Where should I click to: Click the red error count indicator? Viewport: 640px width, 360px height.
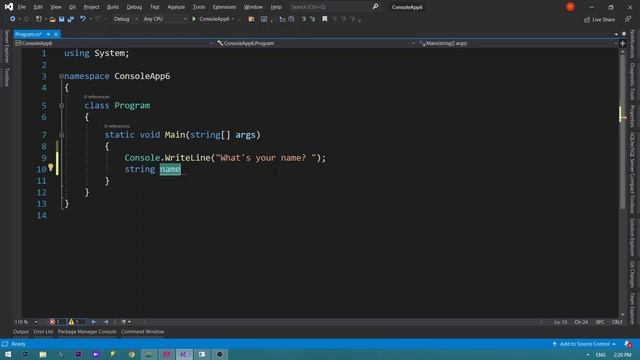[x=56, y=322]
